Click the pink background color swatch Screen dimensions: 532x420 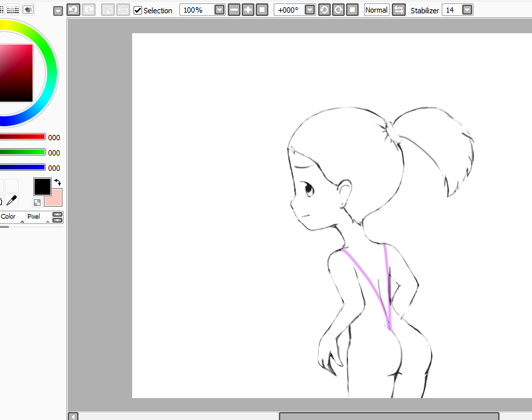coord(54,198)
